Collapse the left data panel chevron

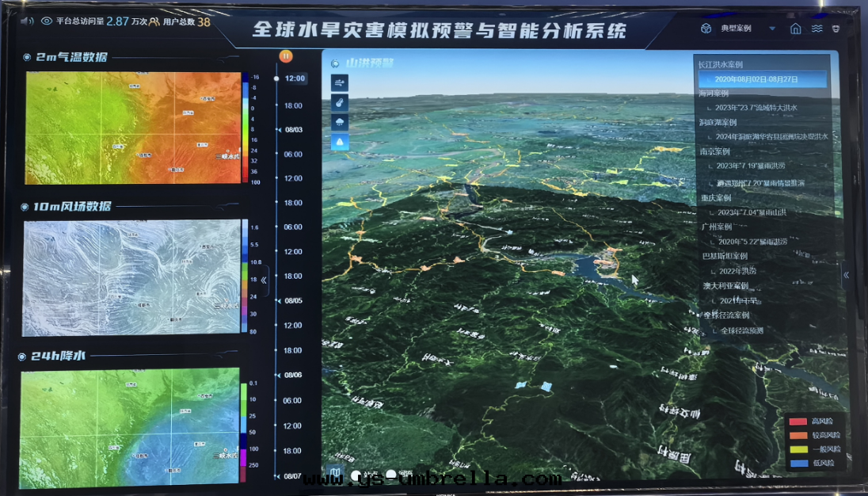point(264,280)
